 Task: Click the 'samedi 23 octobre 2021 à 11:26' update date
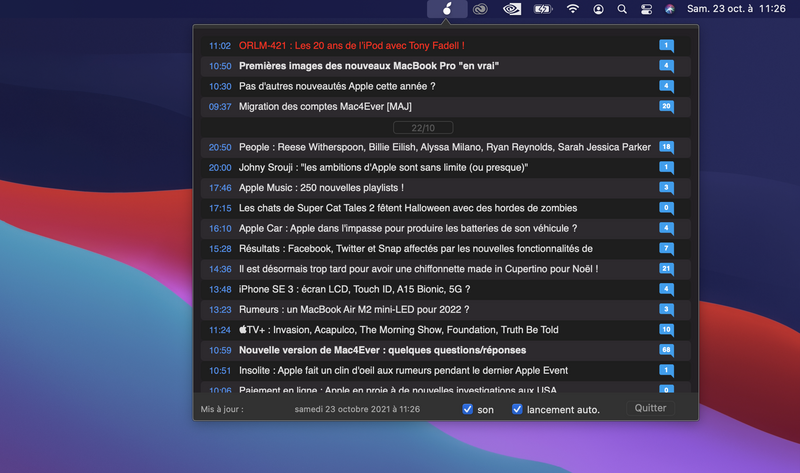pyautogui.click(x=357, y=409)
